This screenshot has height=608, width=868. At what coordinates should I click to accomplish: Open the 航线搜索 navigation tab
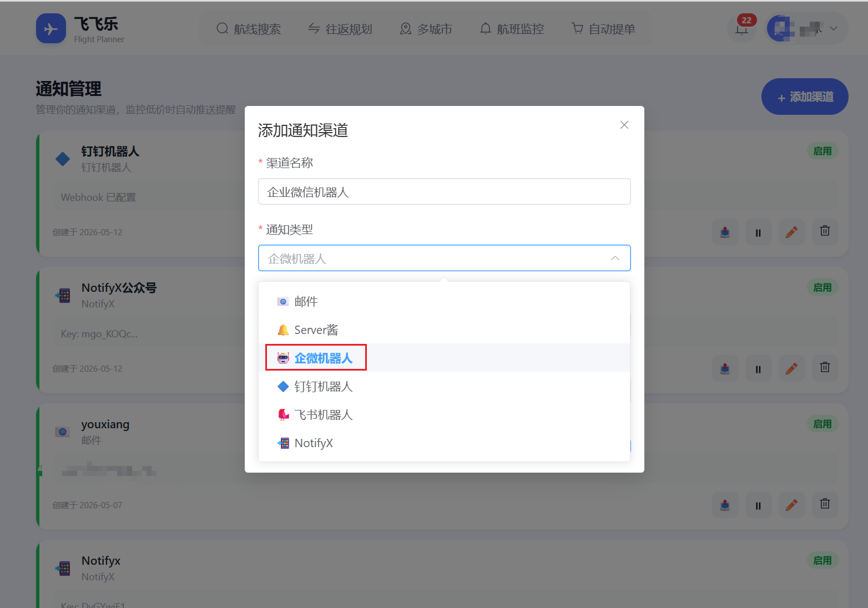[249, 29]
